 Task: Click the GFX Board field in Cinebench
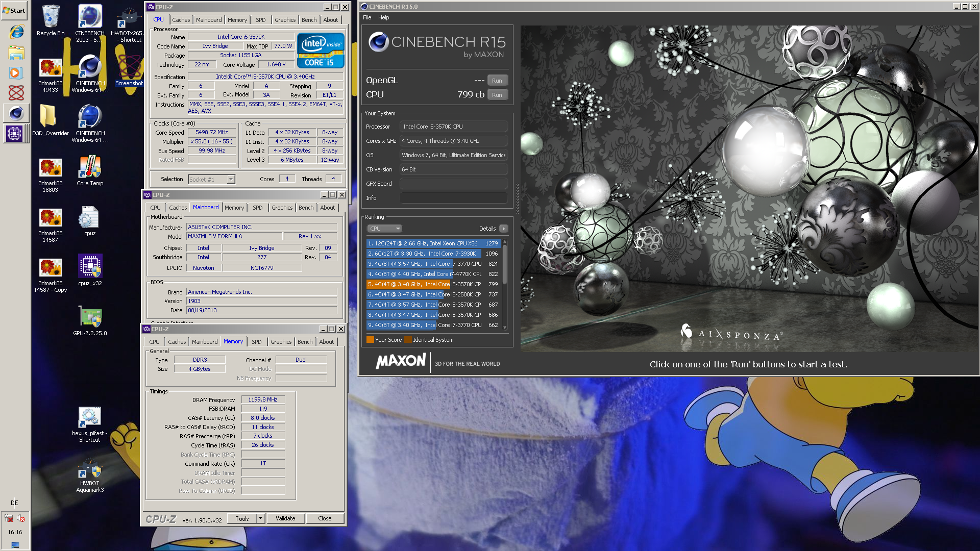453,184
